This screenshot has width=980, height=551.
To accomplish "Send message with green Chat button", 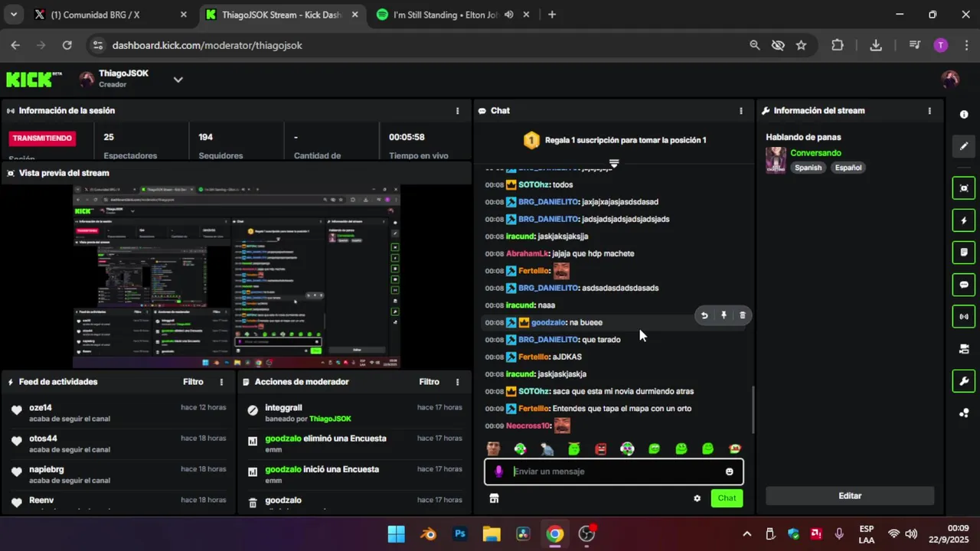I will coord(727,498).
